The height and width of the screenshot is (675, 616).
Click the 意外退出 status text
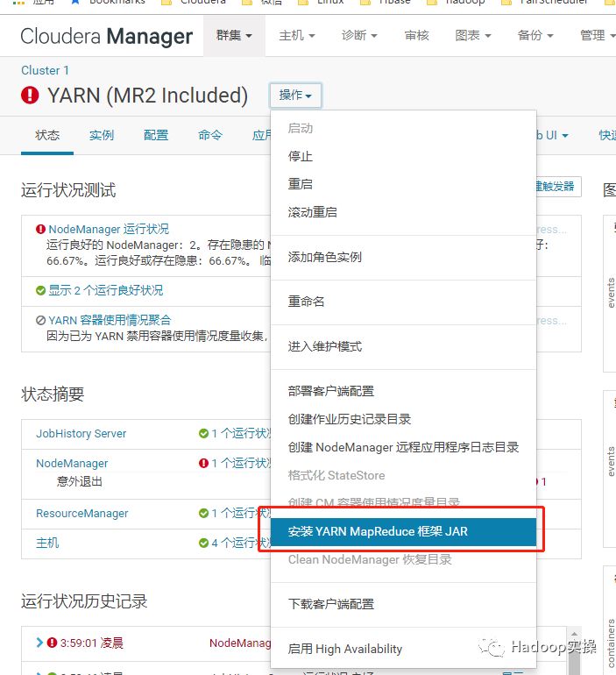(80, 481)
